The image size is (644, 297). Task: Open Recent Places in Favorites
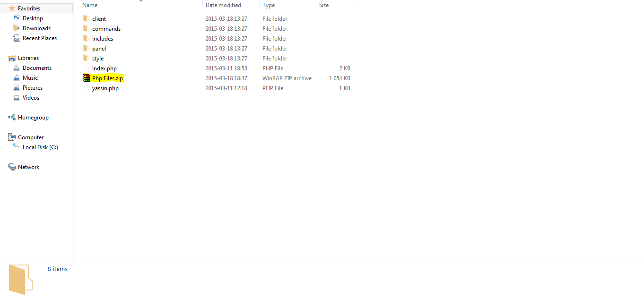click(x=40, y=38)
